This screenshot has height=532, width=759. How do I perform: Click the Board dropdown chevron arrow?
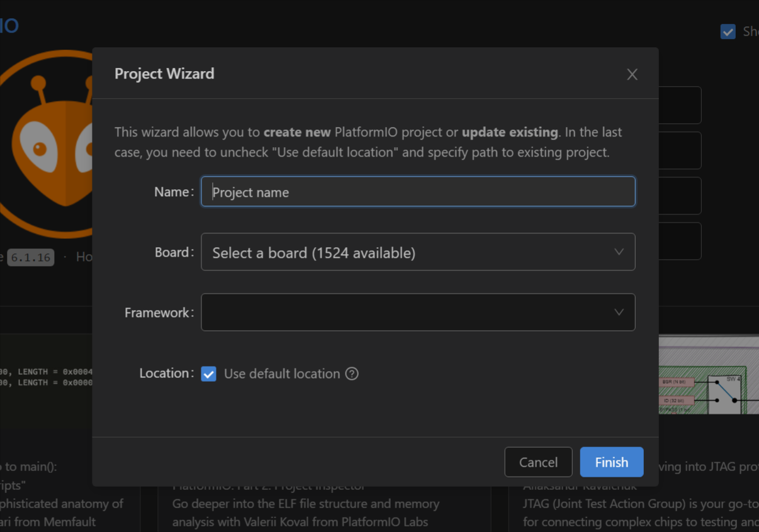[619, 252]
